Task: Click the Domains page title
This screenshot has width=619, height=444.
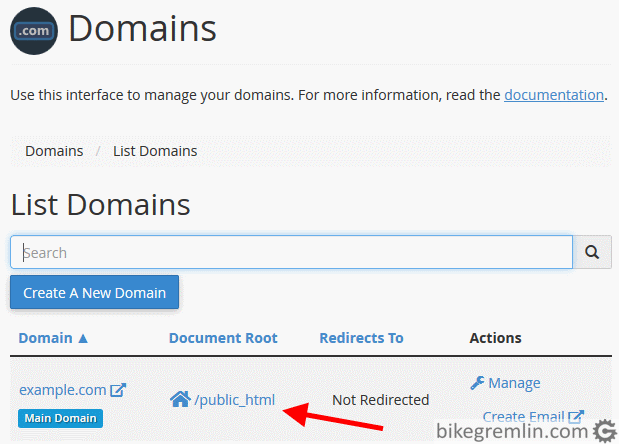Action: tap(143, 28)
